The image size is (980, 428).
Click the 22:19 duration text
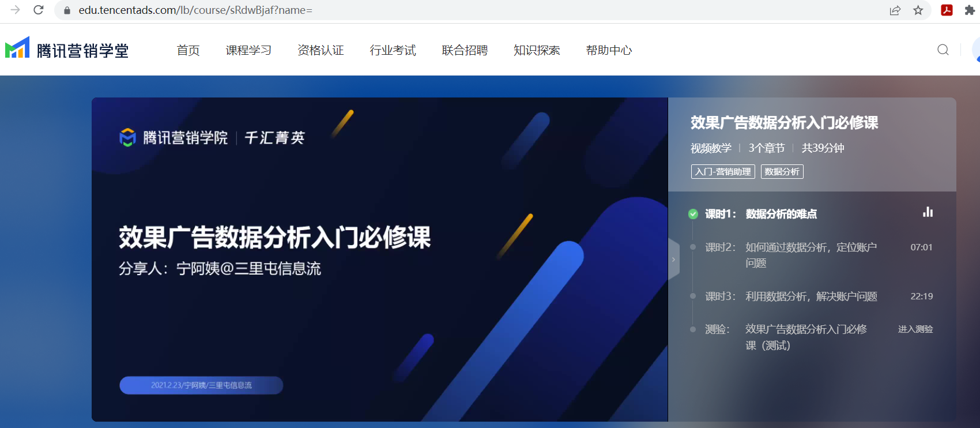921,296
